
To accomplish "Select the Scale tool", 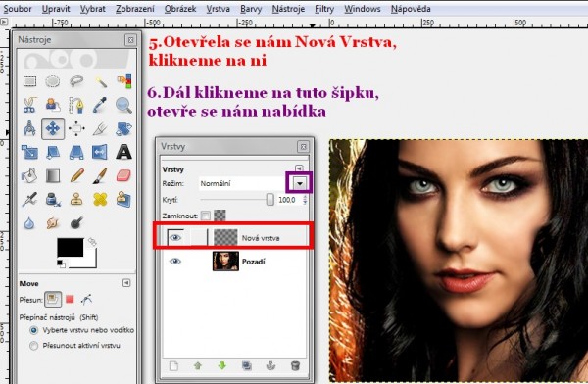I will [x=29, y=152].
